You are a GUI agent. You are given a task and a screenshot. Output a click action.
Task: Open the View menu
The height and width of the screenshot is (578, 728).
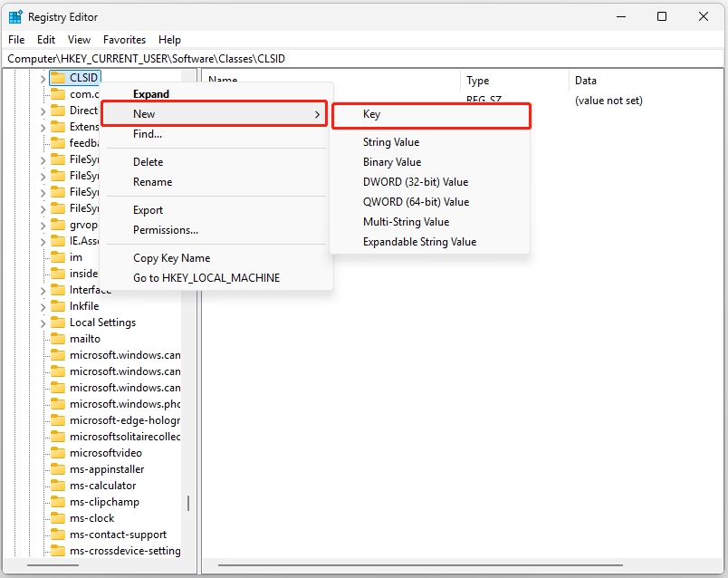coord(79,39)
